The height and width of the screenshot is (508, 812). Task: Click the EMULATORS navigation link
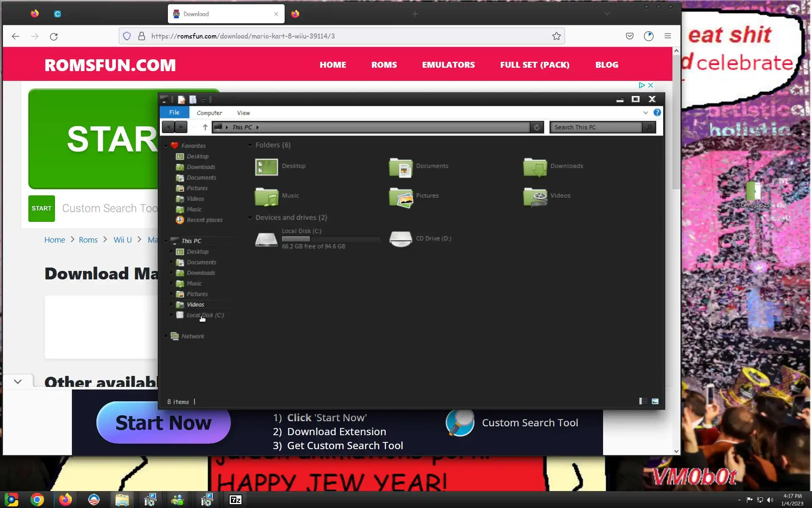448,65
